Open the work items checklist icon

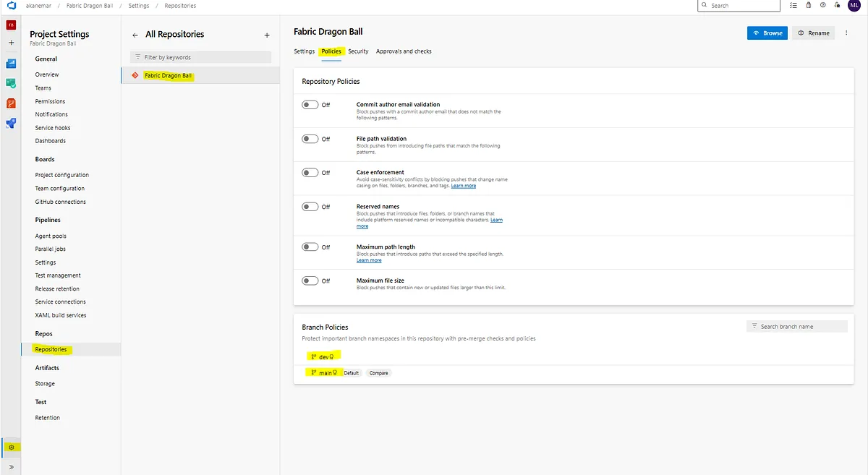coord(793,5)
